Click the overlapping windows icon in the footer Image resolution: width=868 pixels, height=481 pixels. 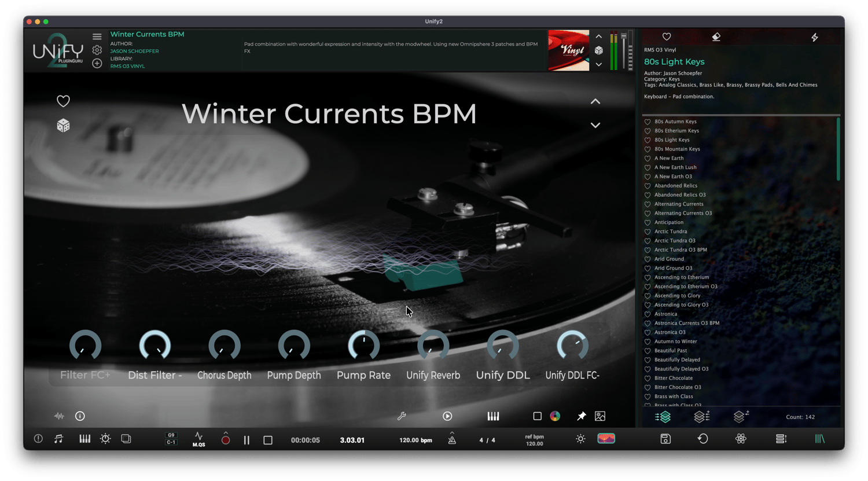[x=126, y=439]
